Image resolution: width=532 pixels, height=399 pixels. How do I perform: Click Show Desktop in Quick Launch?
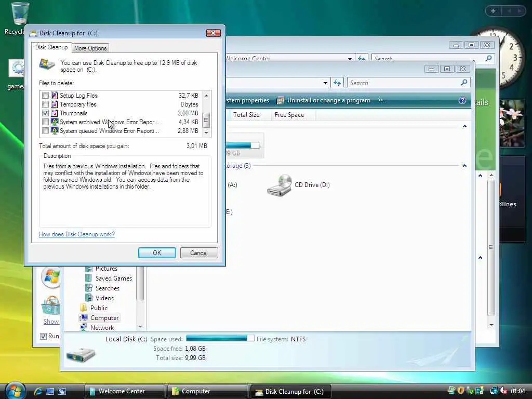click(x=50, y=391)
